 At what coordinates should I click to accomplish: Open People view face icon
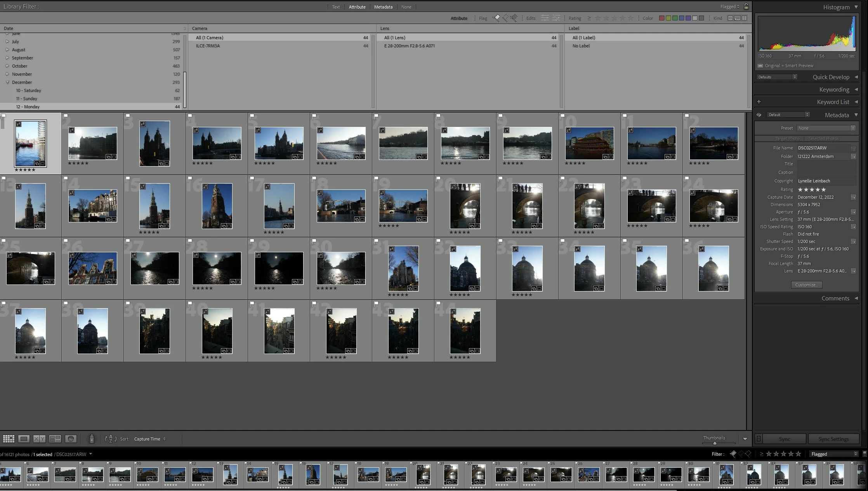[71, 439]
